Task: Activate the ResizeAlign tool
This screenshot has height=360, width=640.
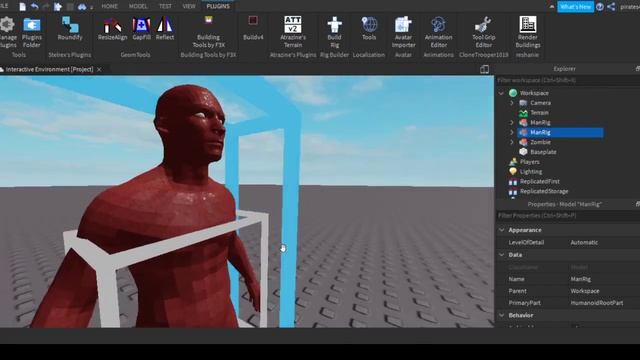Action: point(113,29)
